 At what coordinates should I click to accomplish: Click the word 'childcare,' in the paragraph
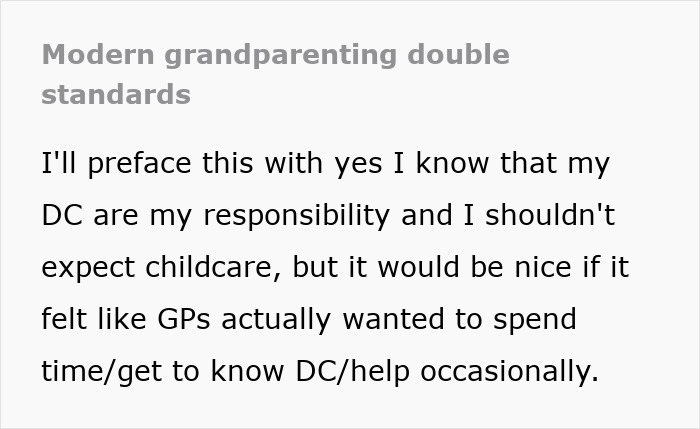[213, 268]
